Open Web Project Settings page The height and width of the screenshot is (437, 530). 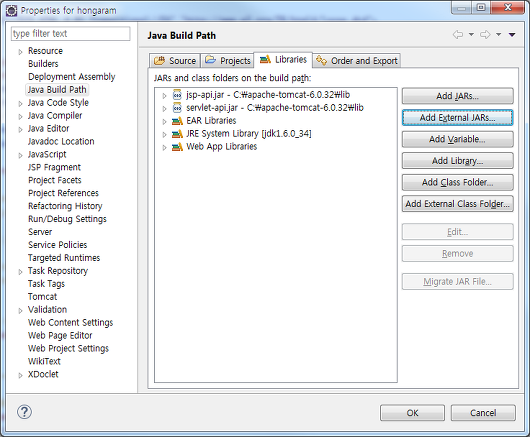point(69,348)
